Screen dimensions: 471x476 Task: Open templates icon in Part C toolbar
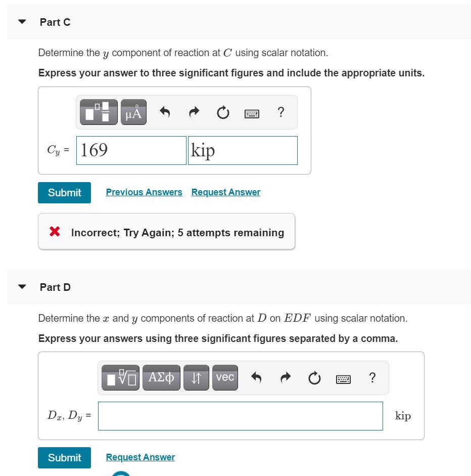(99, 112)
